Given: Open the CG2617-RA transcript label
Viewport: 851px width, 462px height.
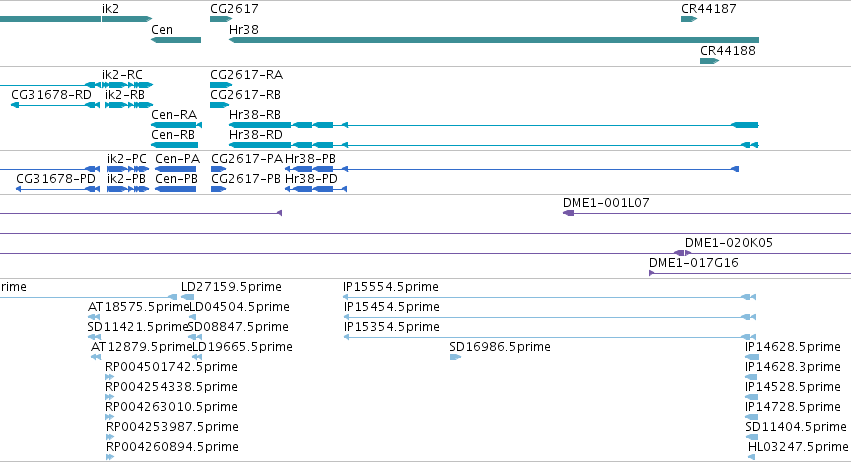Looking at the screenshot, I should [x=246, y=74].
